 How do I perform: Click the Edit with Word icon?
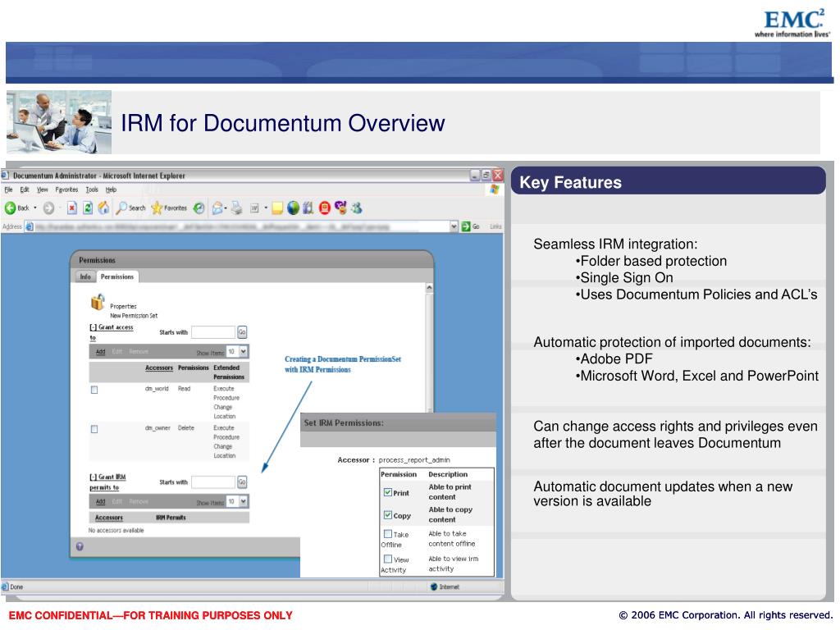pyautogui.click(x=254, y=208)
